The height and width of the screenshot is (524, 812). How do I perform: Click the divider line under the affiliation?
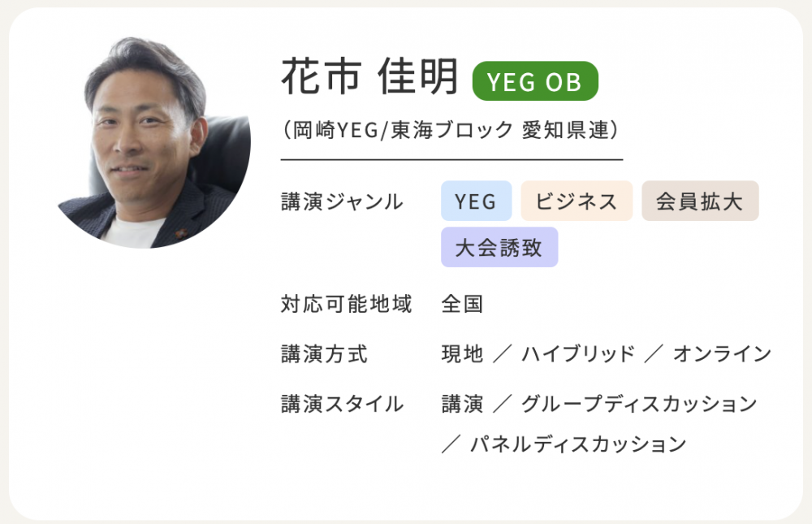pos(451,160)
